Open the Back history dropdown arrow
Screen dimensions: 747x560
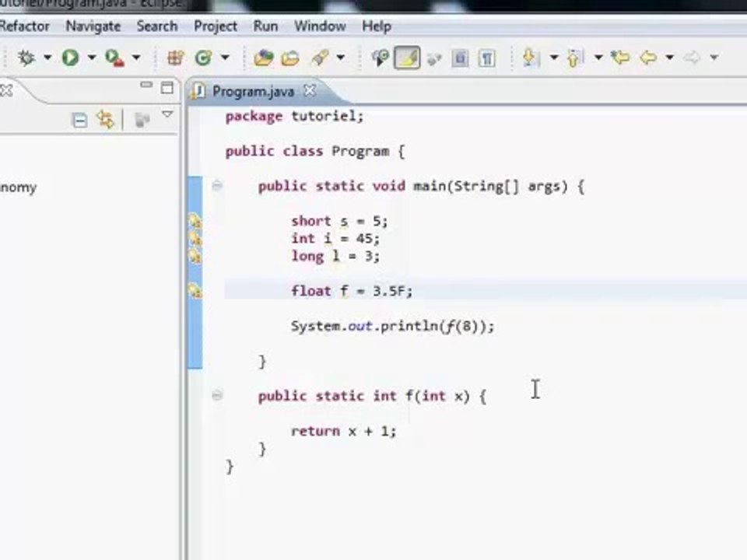click(669, 58)
